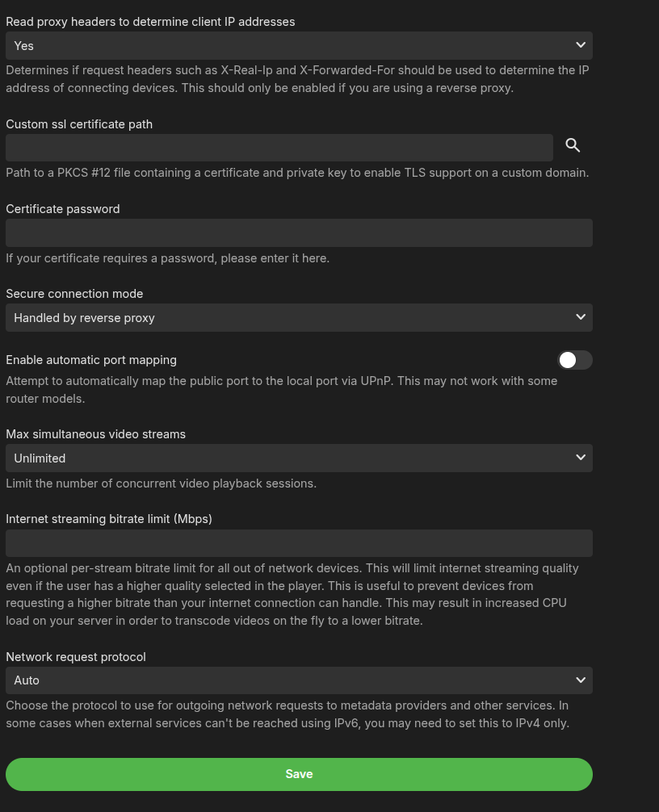This screenshot has height=812, width=659.
Task: Click the "Certificate password" label text
Action: coord(63,209)
